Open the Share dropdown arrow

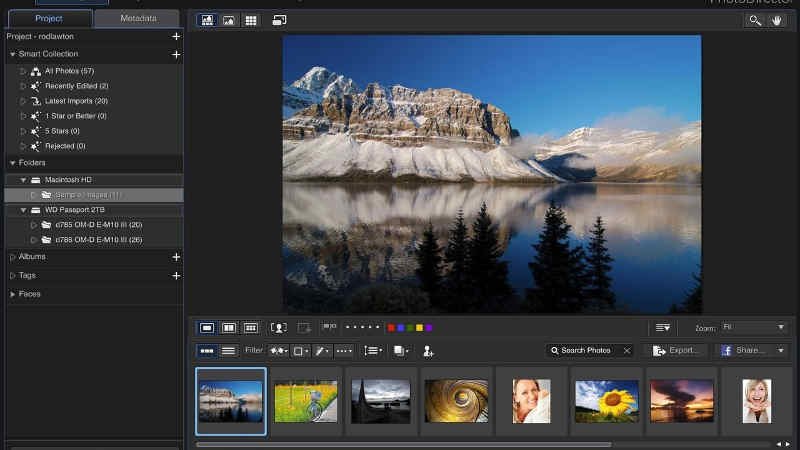[x=781, y=351]
